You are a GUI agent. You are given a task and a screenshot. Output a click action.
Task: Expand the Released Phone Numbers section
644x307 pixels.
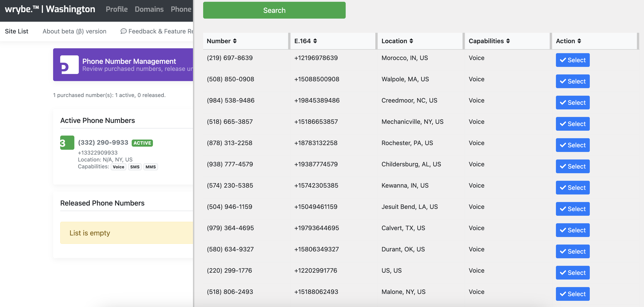pos(102,203)
